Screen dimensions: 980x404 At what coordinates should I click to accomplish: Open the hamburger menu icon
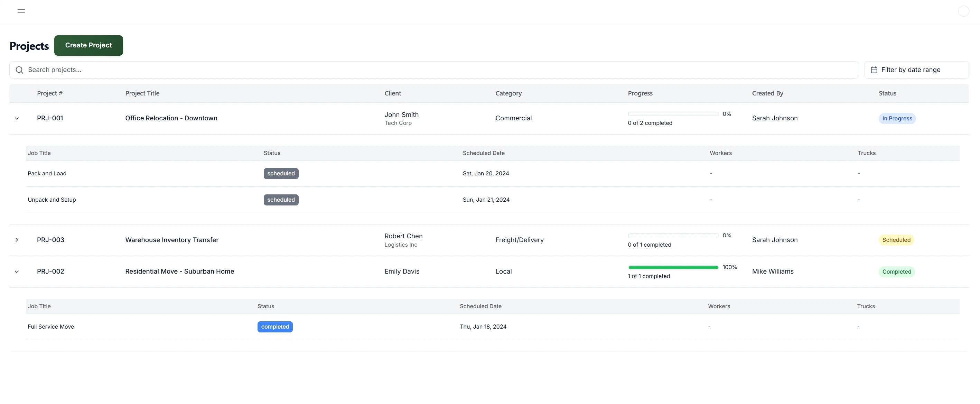(21, 11)
